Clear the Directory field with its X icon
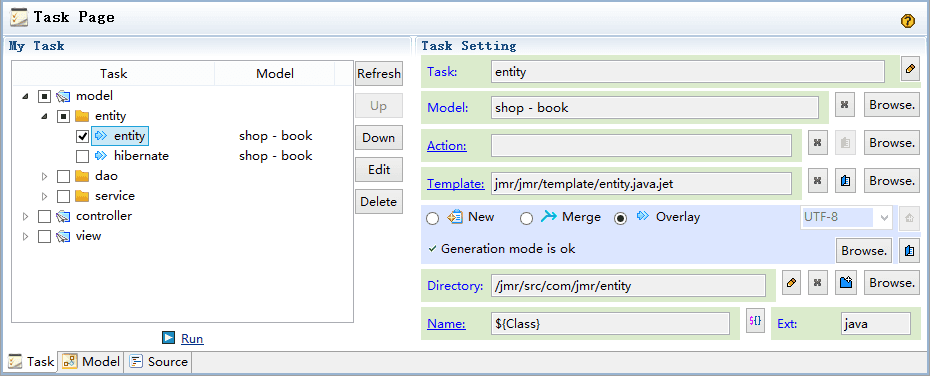 tap(817, 283)
